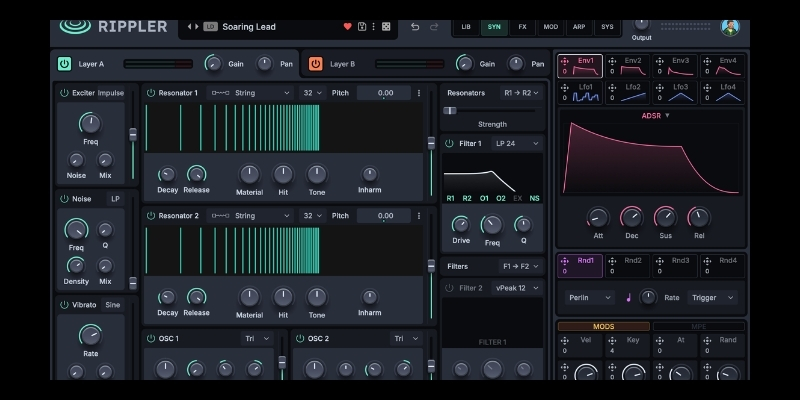
Task: Switch to the FX tab
Action: [522, 27]
